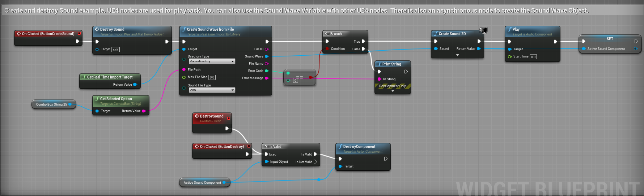Expand the Print String advanced options arrow

pyautogui.click(x=393, y=91)
